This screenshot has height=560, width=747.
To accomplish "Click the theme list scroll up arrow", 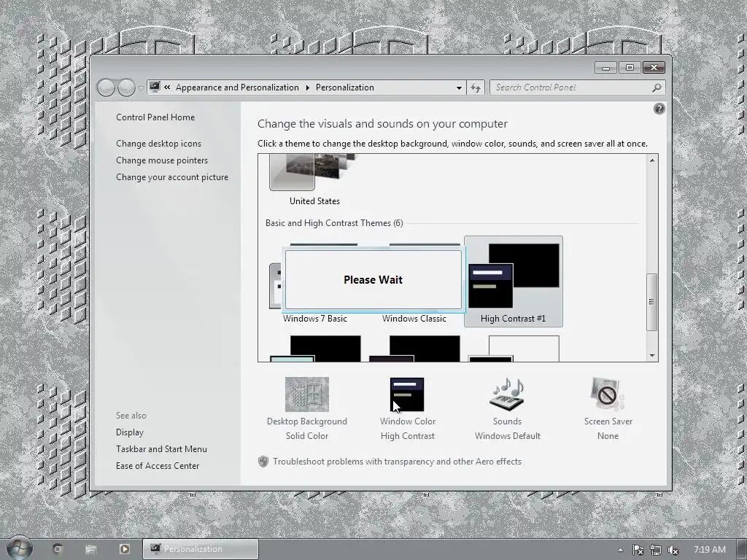I will pos(652,160).
